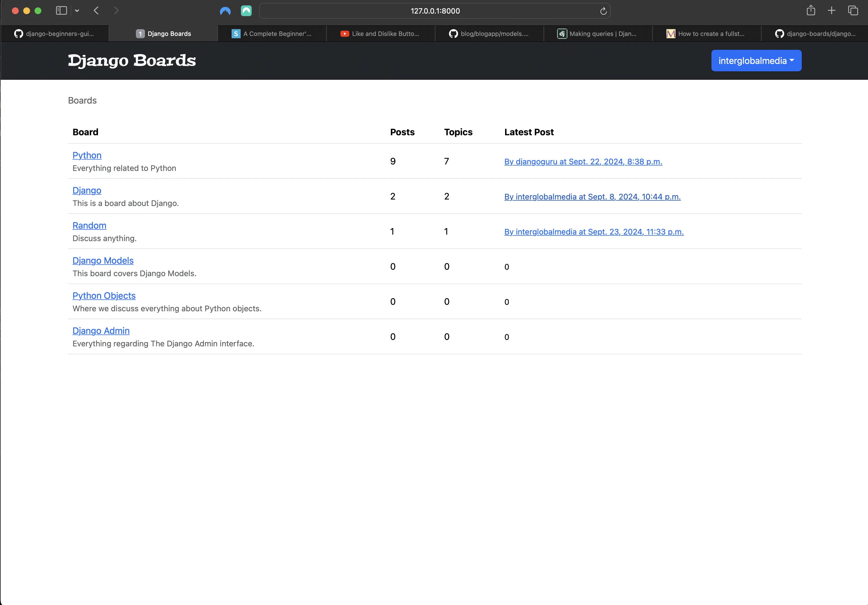The height and width of the screenshot is (605, 868).
Task: Go back using the back arrow
Action: coord(97,10)
